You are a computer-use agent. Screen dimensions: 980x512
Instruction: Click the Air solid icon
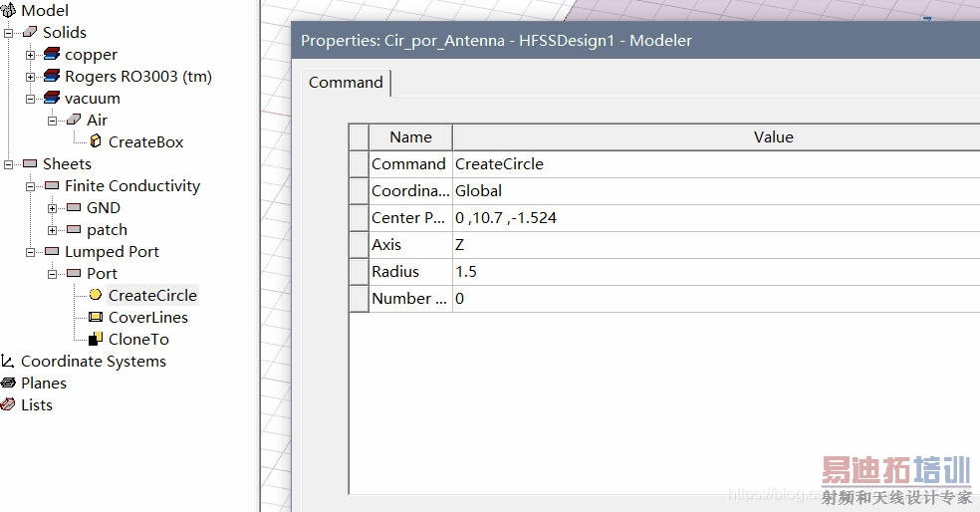(74, 120)
